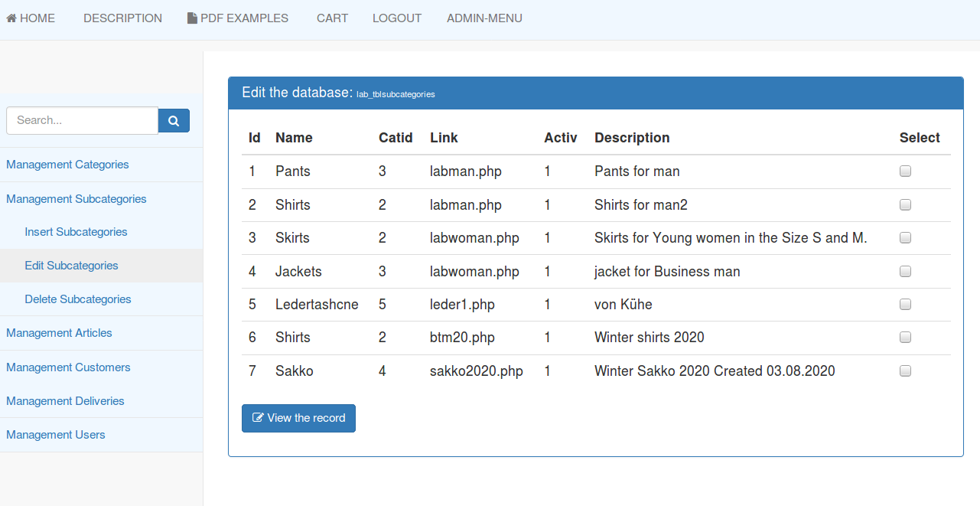This screenshot has width=980, height=506.
Task: Open Delete Subcategories
Action: (78, 299)
